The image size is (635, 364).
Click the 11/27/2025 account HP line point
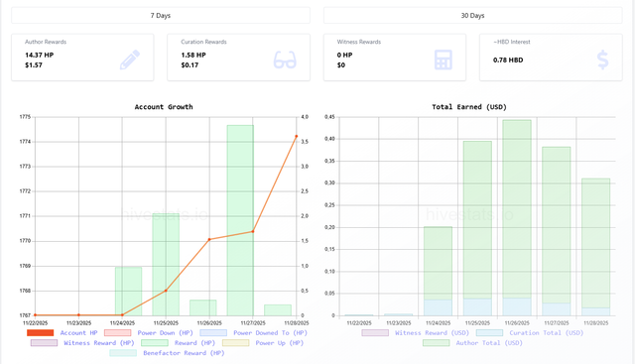[253, 232]
